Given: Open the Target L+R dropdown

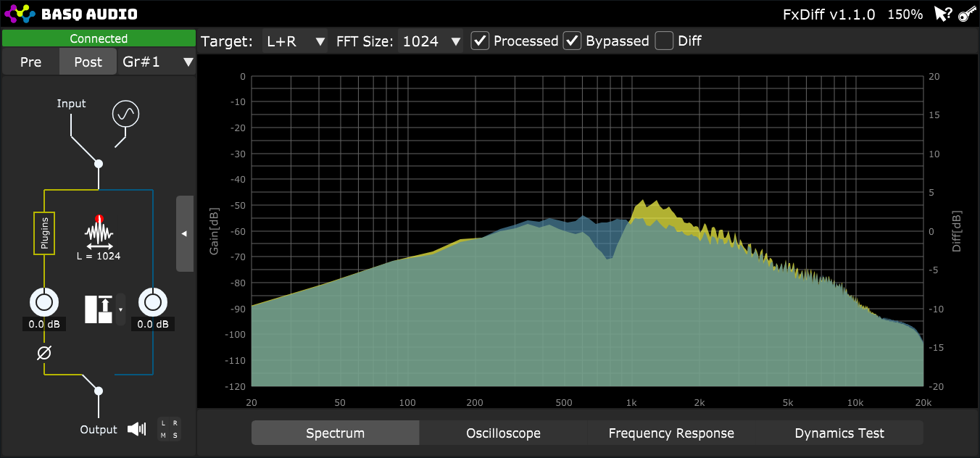Looking at the screenshot, I should pyautogui.click(x=295, y=41).
